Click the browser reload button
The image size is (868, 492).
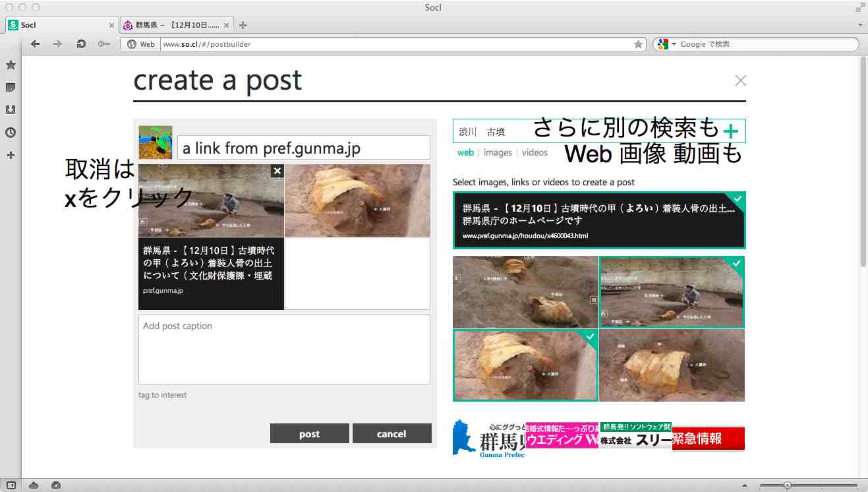[81, 44]
